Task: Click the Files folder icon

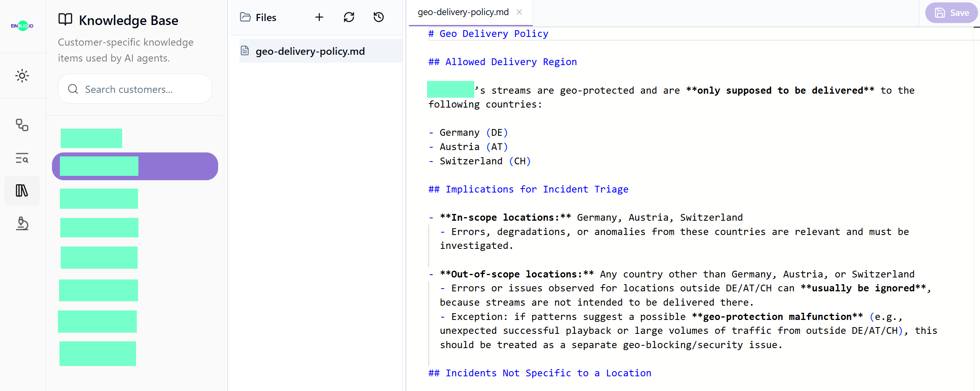Action: 245,17
